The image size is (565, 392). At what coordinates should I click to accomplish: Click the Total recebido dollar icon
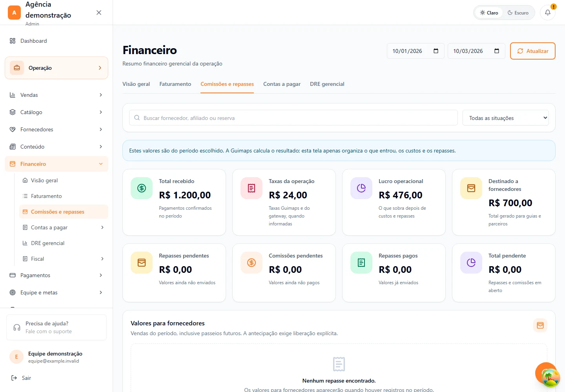click(142, 188)
